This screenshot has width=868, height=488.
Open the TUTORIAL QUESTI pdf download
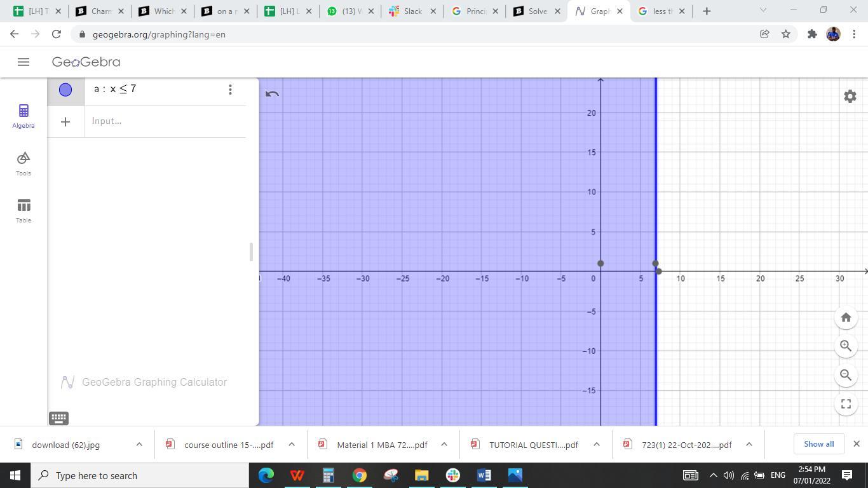tap(533, 445)
